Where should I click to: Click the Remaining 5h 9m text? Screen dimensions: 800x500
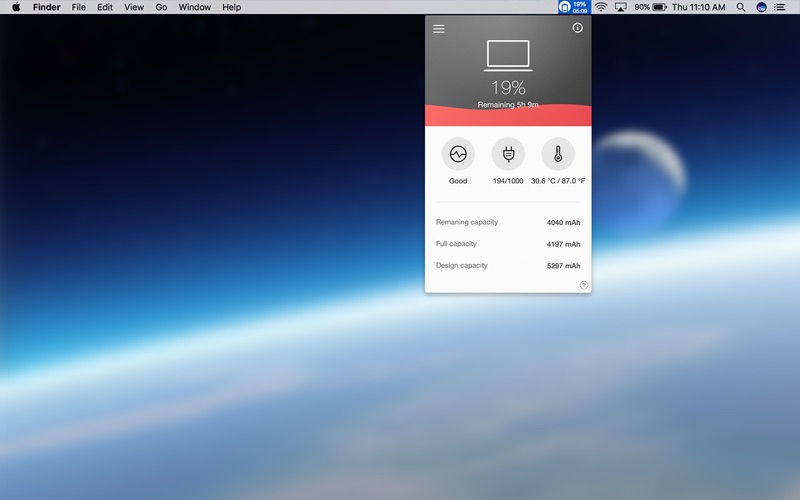tap(508, 105)
